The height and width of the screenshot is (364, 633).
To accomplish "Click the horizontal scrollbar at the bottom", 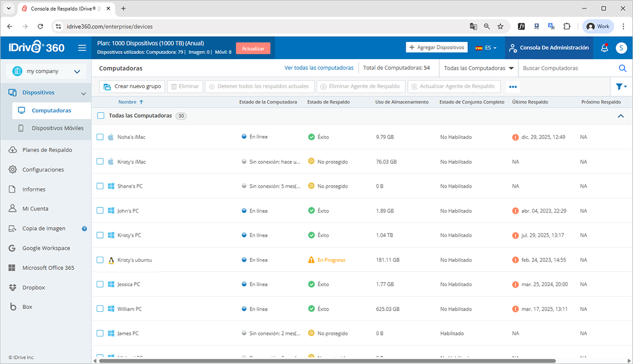I will pyautogui.click(x=327, y=360).
